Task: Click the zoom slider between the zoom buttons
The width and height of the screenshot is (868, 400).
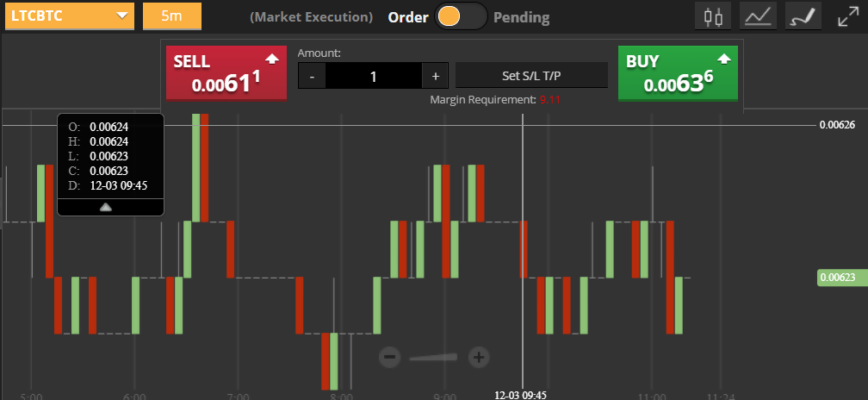Action: pyautogui.click(x=435, y=357)
